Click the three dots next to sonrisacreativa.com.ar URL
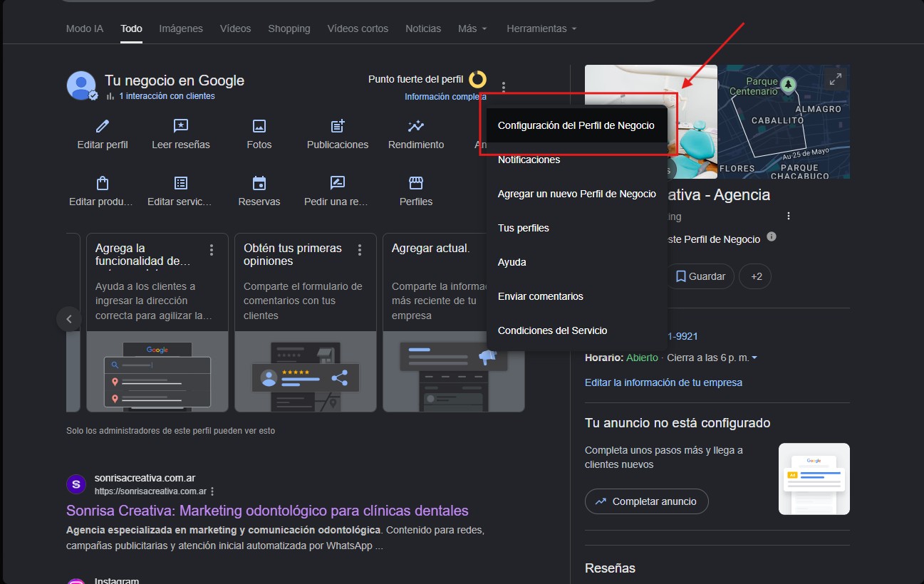924x584 pixels. click(212, 491)
